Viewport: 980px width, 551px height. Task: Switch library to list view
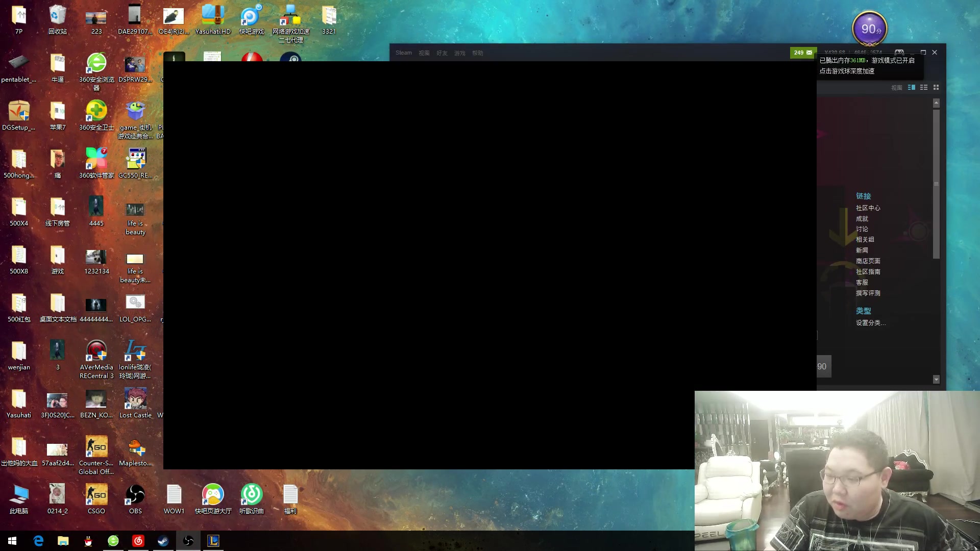click(924, 88)
